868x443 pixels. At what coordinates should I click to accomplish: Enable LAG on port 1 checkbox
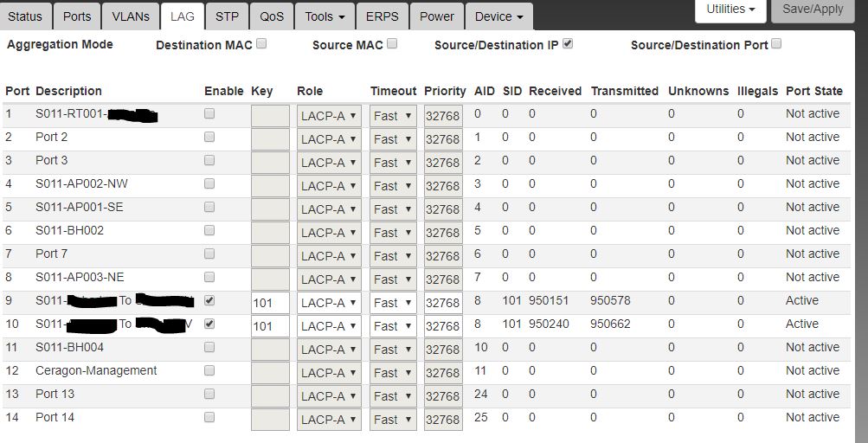(x=209, y=114)
